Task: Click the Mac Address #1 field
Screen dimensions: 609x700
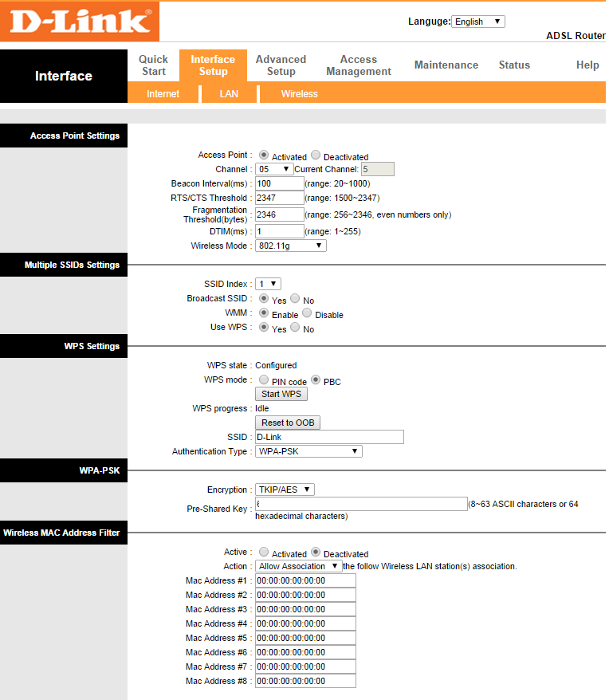Action: point(305,580)
